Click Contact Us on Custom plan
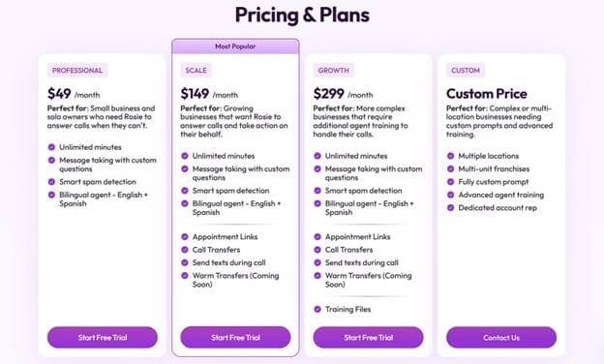The height and width of the screenshot is (364, 604). pos(501,338)
